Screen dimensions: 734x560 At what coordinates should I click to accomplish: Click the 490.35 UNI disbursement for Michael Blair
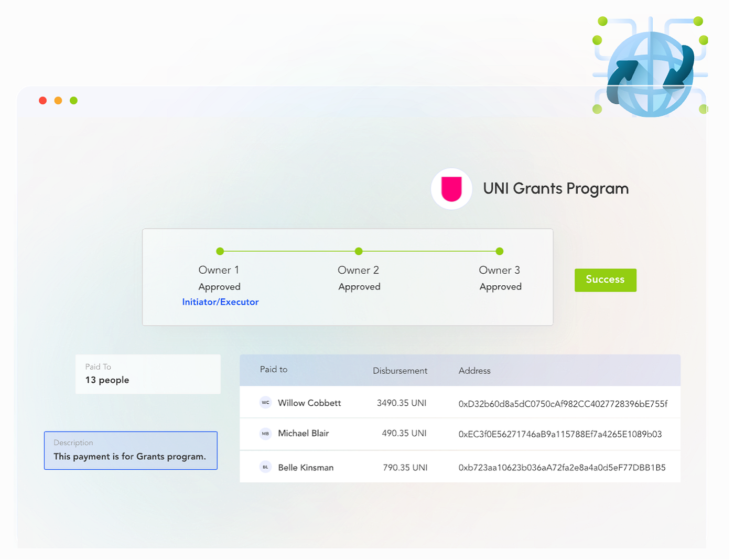tap(404, 434)
